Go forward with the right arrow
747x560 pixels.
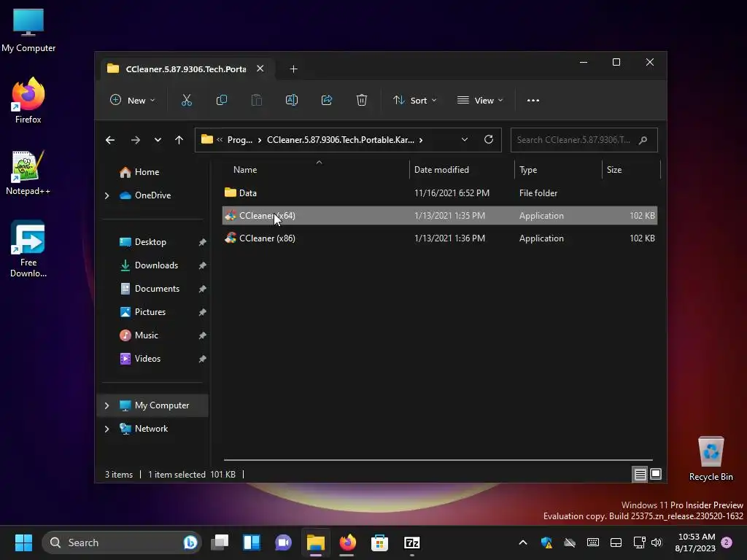pos(135,140)
